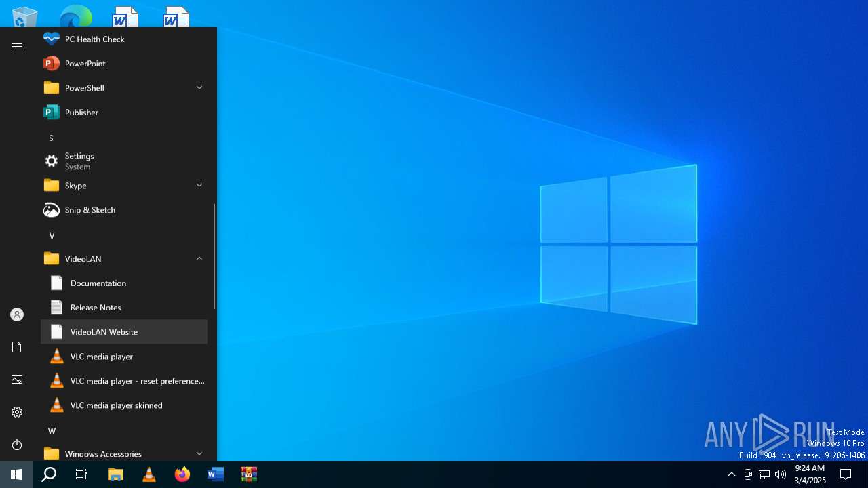
Task: Click the Meet Now tray icon
Action: (748, 474)
